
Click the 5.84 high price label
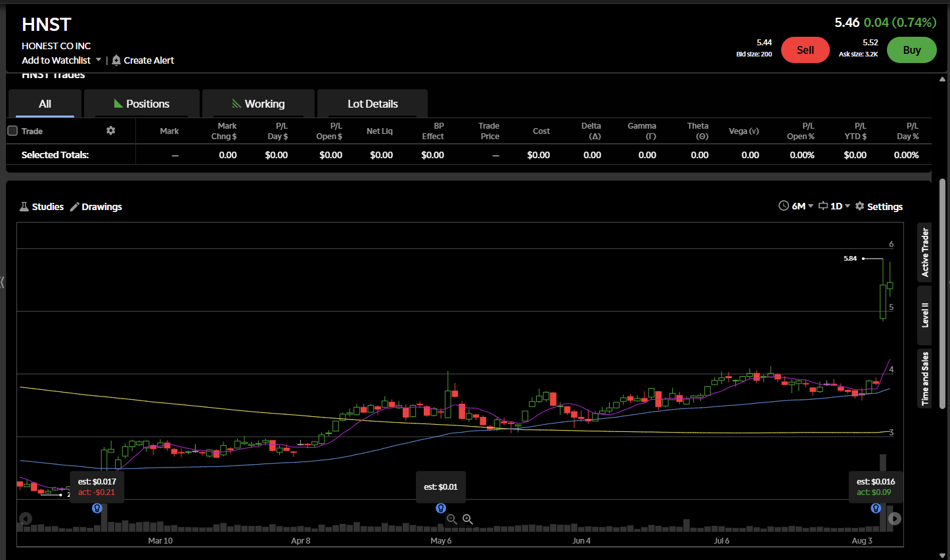coord(850,259)
